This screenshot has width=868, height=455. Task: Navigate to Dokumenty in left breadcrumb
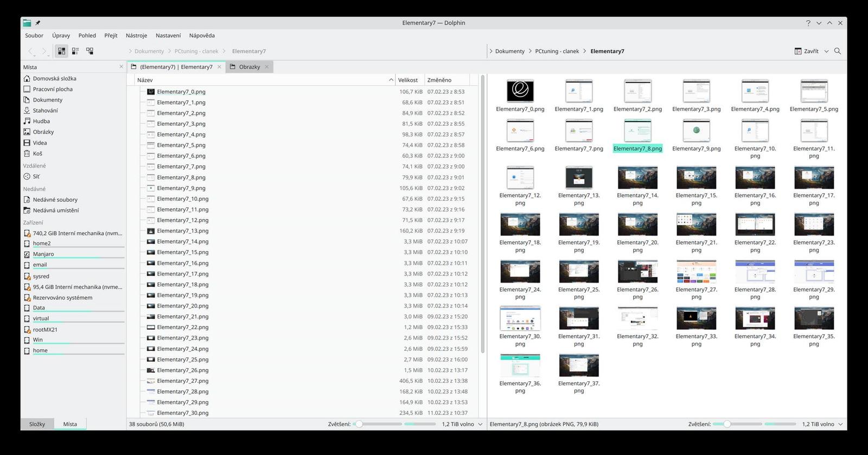pos(149,51)
